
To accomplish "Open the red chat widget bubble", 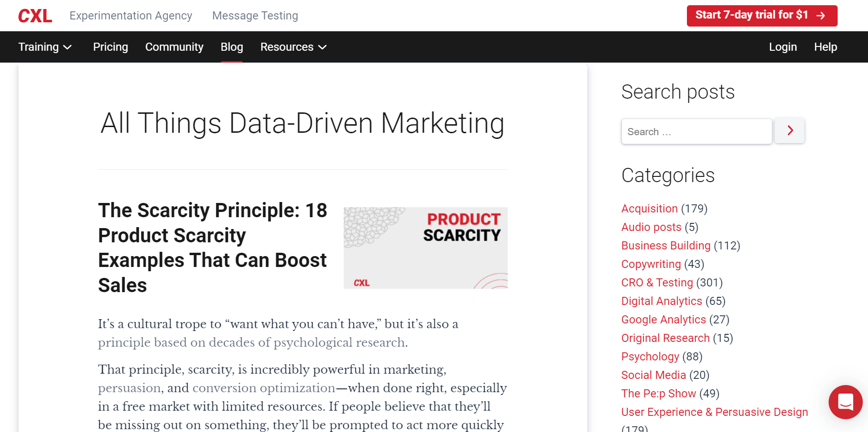I will point(845,402).
